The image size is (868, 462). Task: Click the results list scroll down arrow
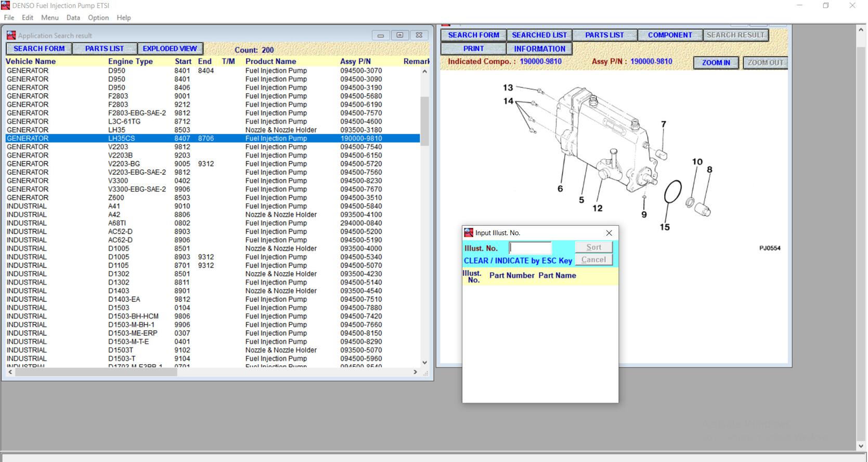click(x=424, y=363)
